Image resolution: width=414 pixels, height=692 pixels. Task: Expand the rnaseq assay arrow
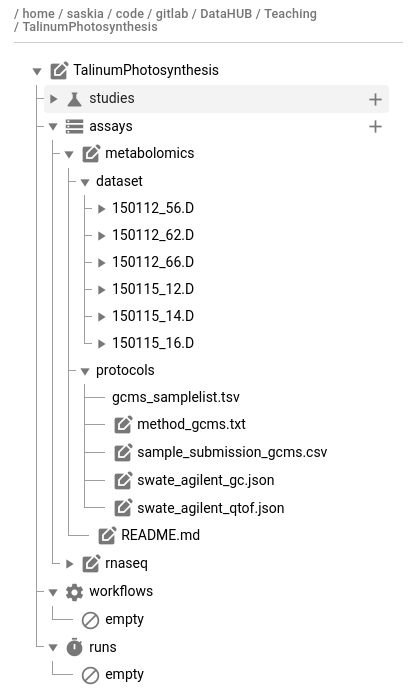tap(69, 564)
